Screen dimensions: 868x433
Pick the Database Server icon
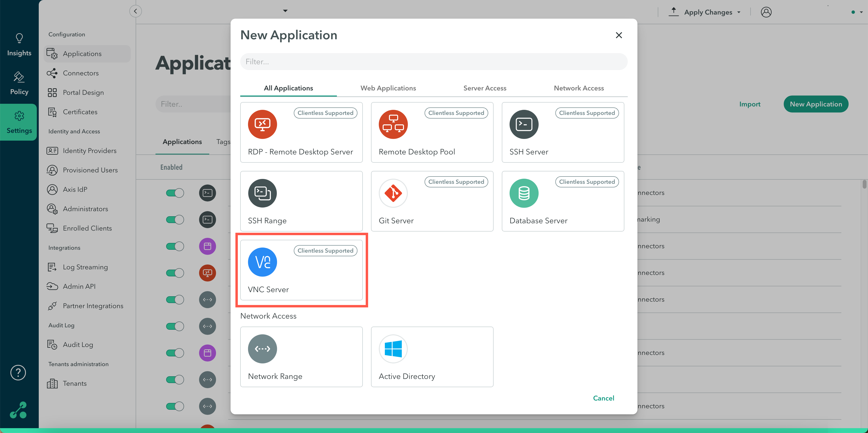point(524,193)
